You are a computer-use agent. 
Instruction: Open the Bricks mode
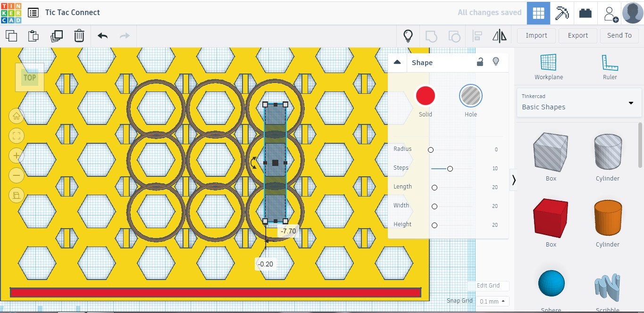pos(585,13)
